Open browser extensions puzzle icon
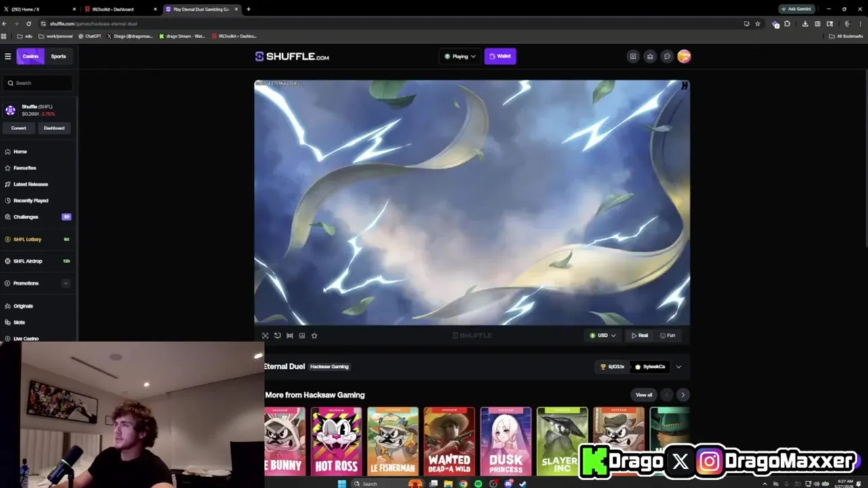 pos(787,24)
